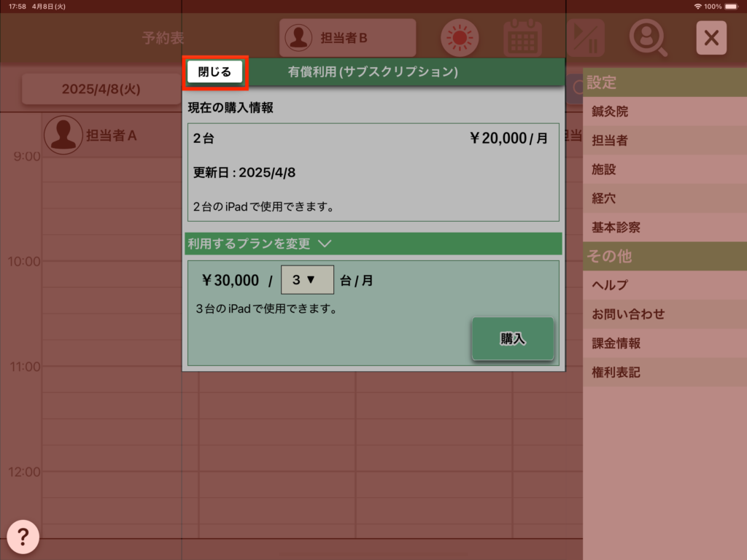747x560 pixels.
Task: Open the 2025/4/8(火) date selector
Action: 101,89
